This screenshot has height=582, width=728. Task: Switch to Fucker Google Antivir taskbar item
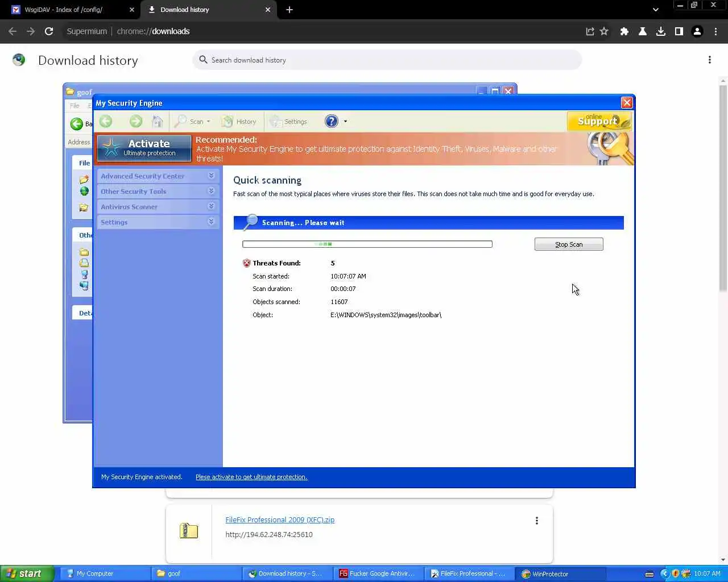tap(379, 573)
